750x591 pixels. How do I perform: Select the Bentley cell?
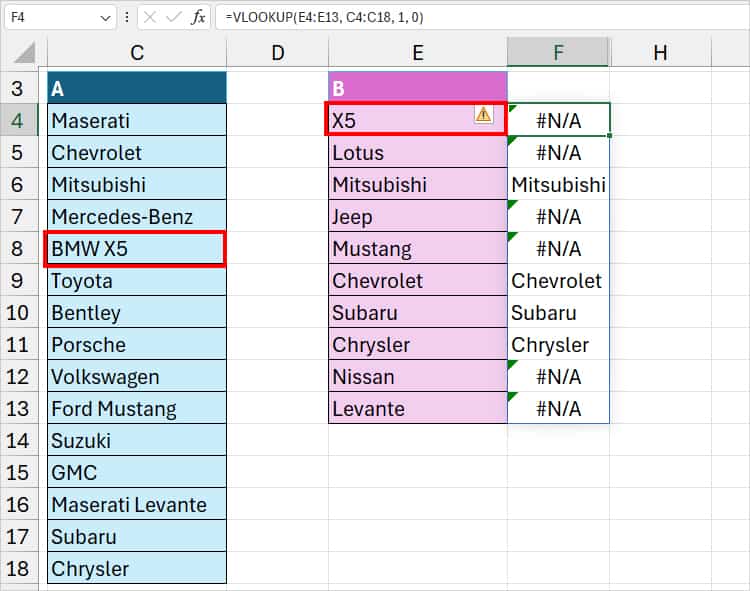point(137,312)
